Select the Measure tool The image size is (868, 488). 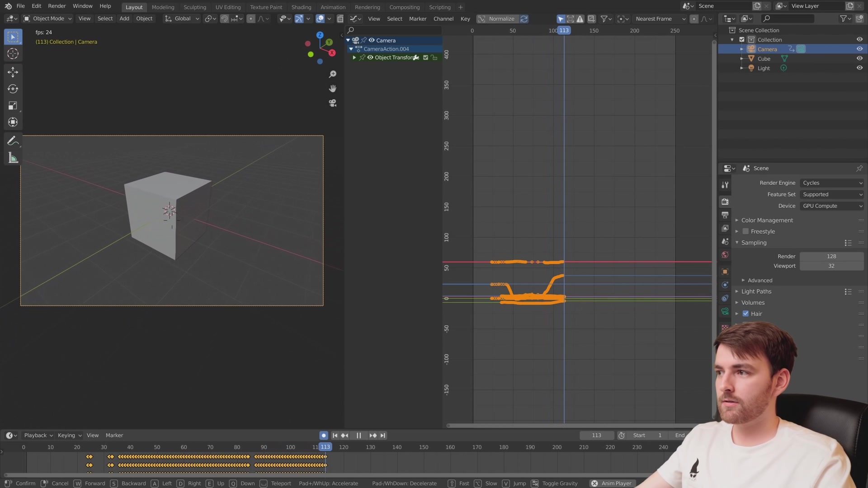tap(13, 158)
